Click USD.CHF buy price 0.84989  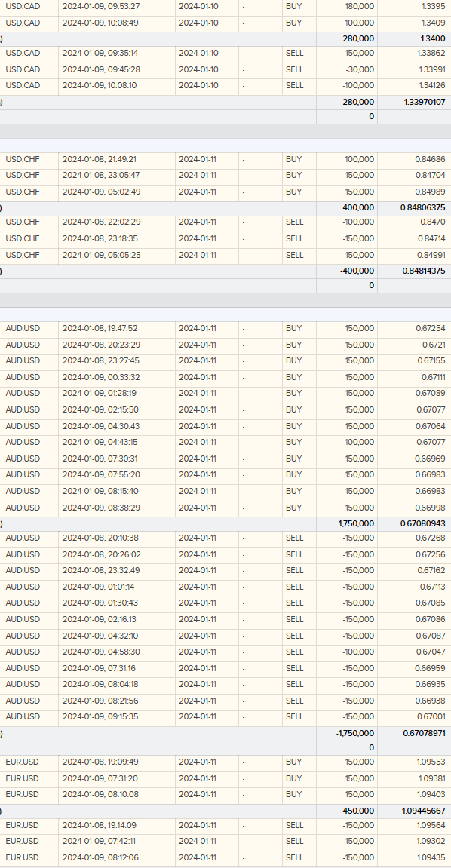tap(431, 192)
